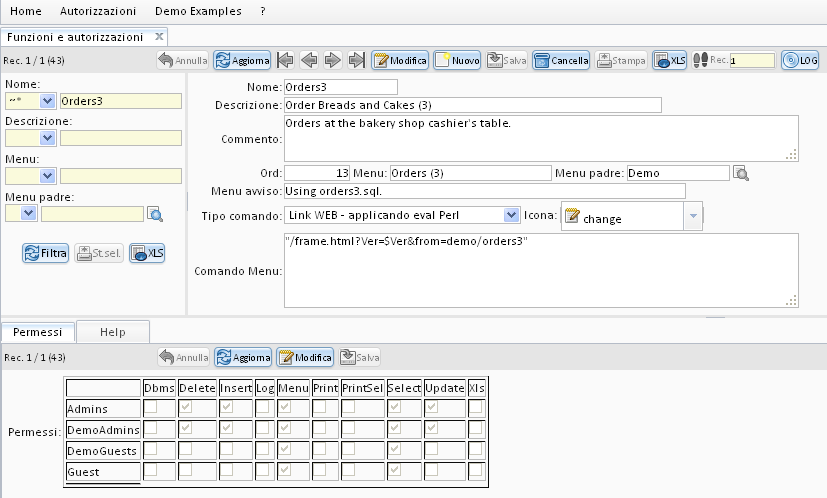
Task: Refresh with top toolbar Aggiorna button
Action: (x=242, y=60)
